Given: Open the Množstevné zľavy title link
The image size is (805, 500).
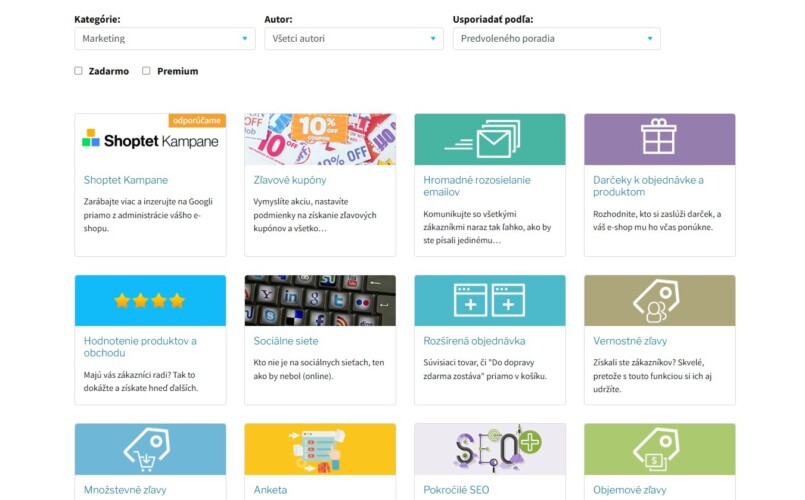Looking at the screenshot, I should [x=125, y=490].
